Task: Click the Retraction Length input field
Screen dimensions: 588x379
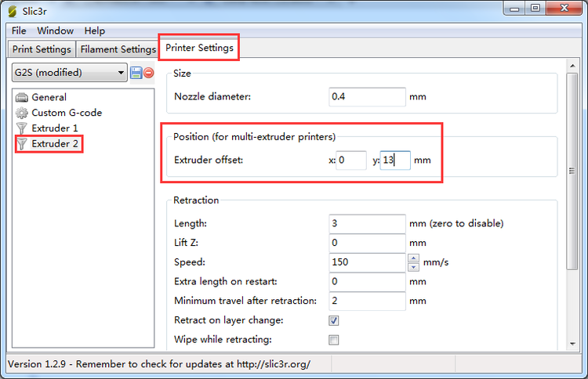Action: [x=367, y=224]
